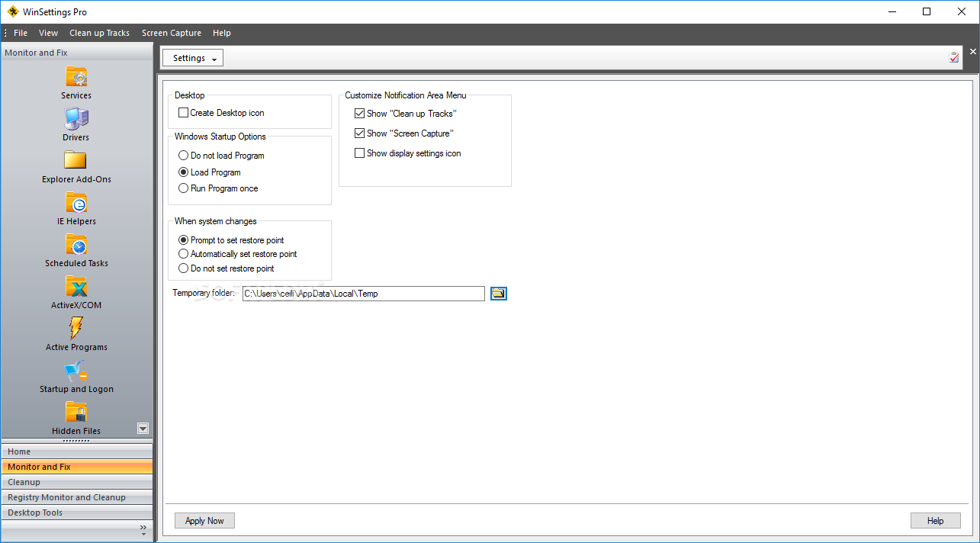Open the Clean up Tracks menu
Screen dimensions: 980x543
(100, 33)
